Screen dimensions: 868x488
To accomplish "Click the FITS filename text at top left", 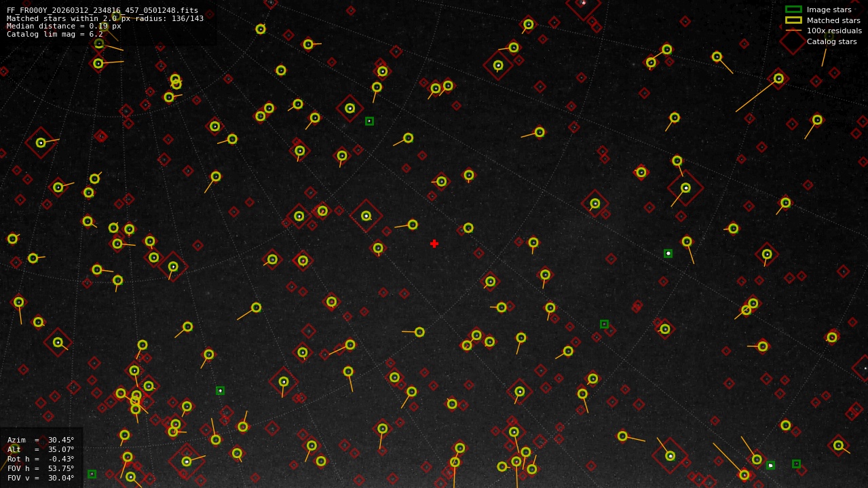I will (102, 10).
